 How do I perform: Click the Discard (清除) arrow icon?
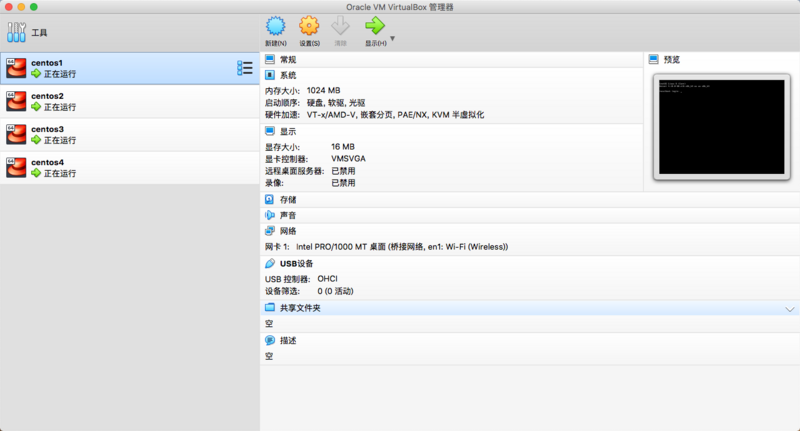340,26
